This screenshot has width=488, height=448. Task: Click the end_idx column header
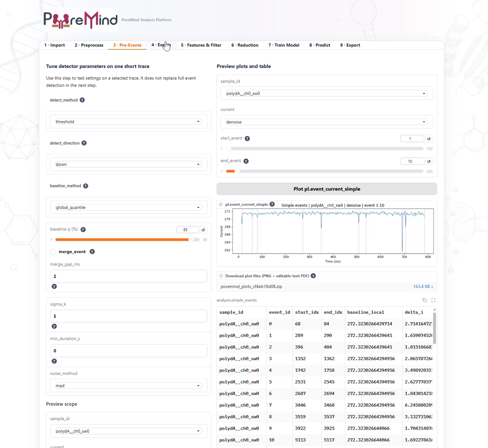pos(333,312)
